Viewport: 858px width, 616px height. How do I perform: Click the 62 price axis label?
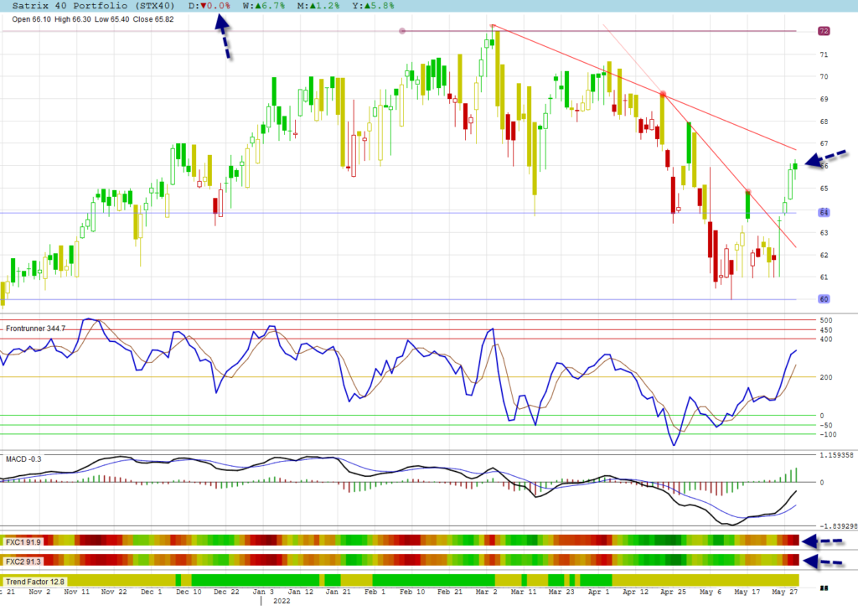coord(824,255)
